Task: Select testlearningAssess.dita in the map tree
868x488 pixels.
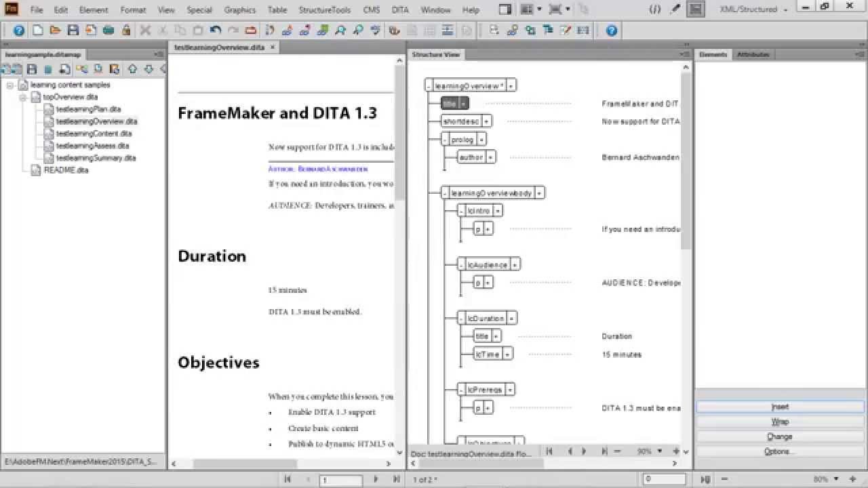Action: (x=92, y=146)
